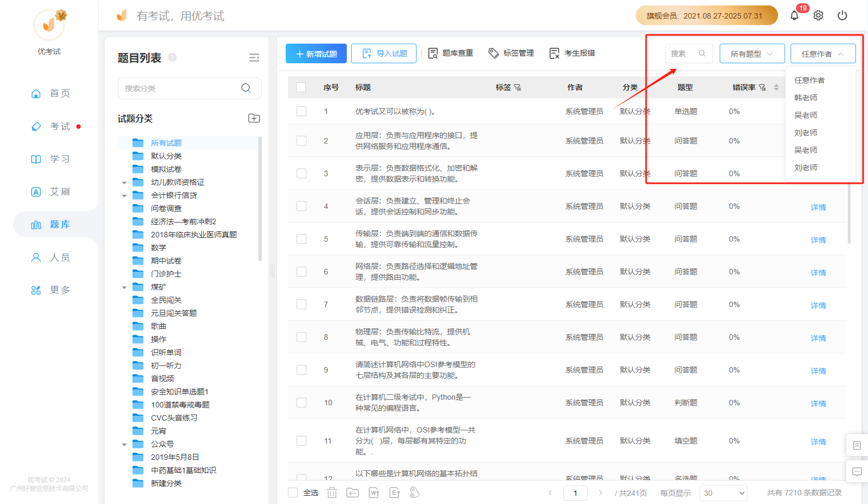Sort by 错误率 using sort arrows

click(x=776, y=87)
